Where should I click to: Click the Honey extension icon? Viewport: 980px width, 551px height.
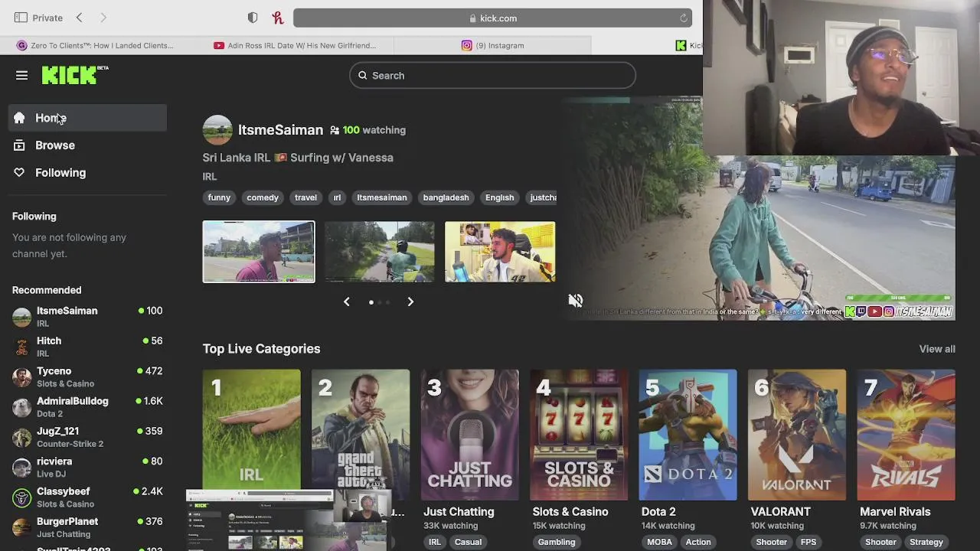[x=278, y=18]
